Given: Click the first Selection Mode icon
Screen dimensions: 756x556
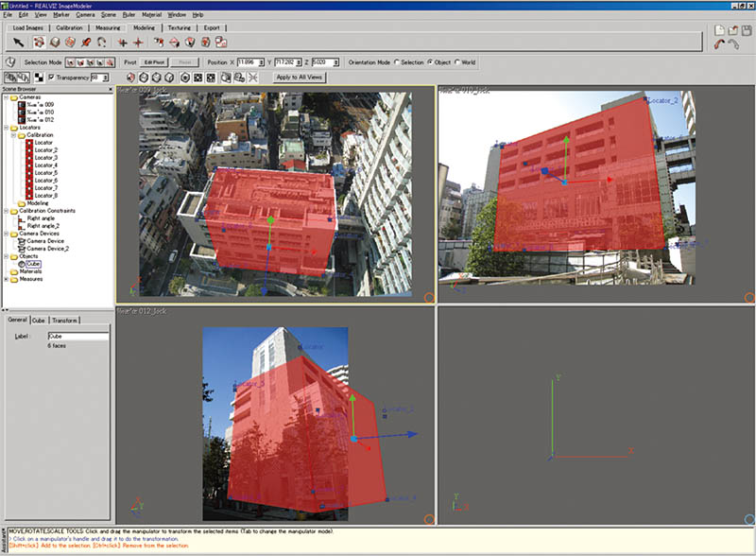Looking at the screenshot, I should click(x=70, y=62).
